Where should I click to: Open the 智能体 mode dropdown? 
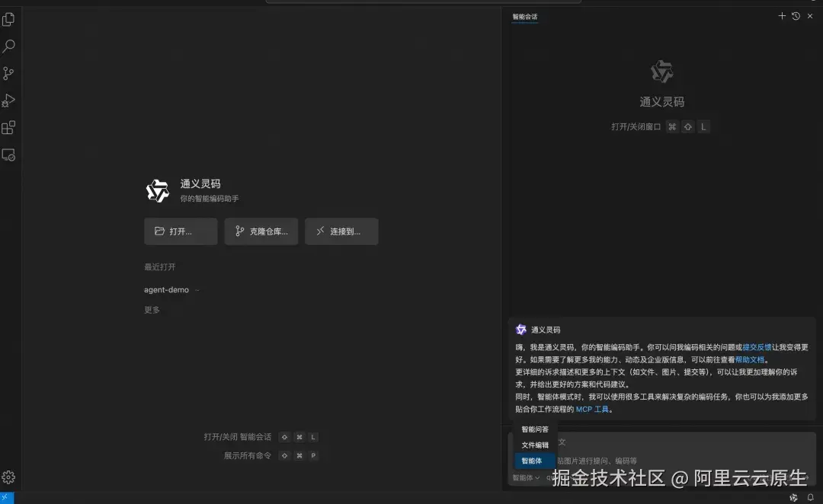[526, 477]
